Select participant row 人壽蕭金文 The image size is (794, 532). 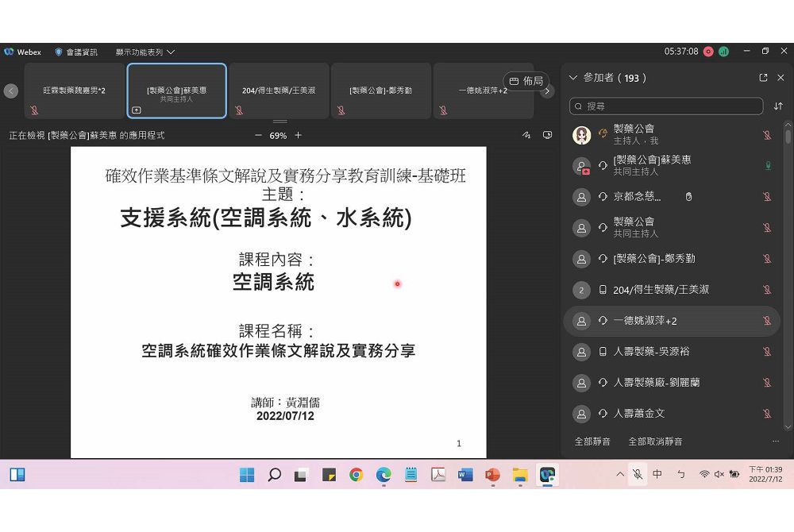point(672,414)
